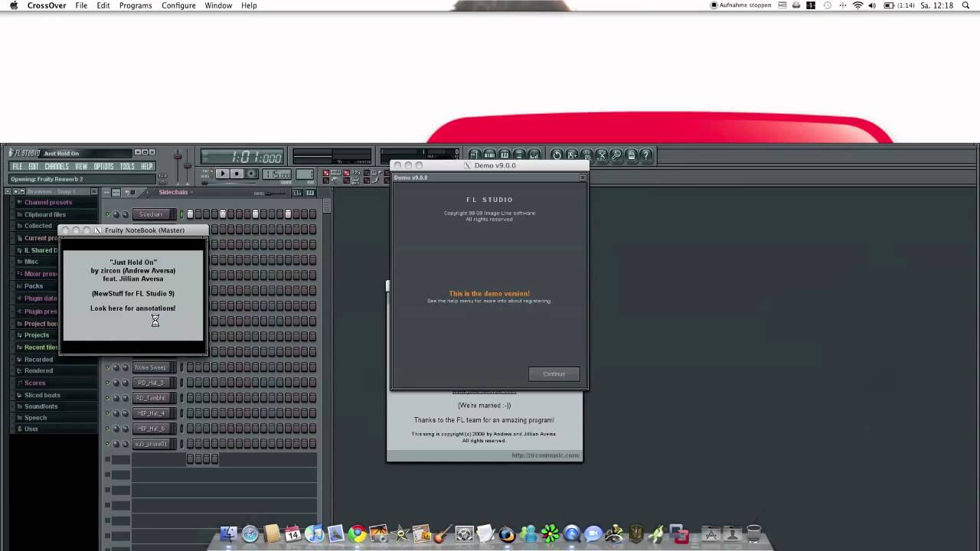Image resolution: width=980 pixels, height=551 pixels.
Task: Expand Rendered browser folder
Action: 39,370
